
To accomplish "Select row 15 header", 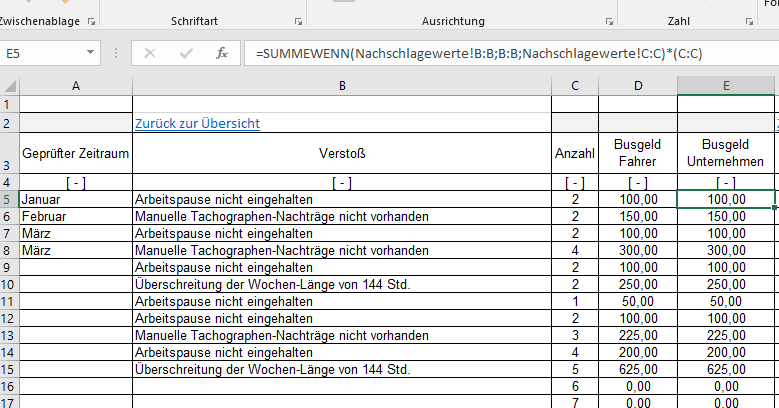I will [9, 369].
